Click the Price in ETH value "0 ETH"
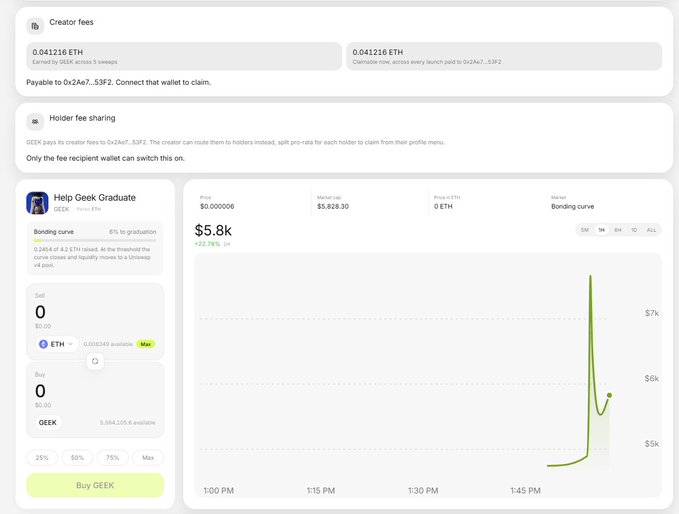Image resolution: width=679 pixels, height=514 pixels. (443, 207)
